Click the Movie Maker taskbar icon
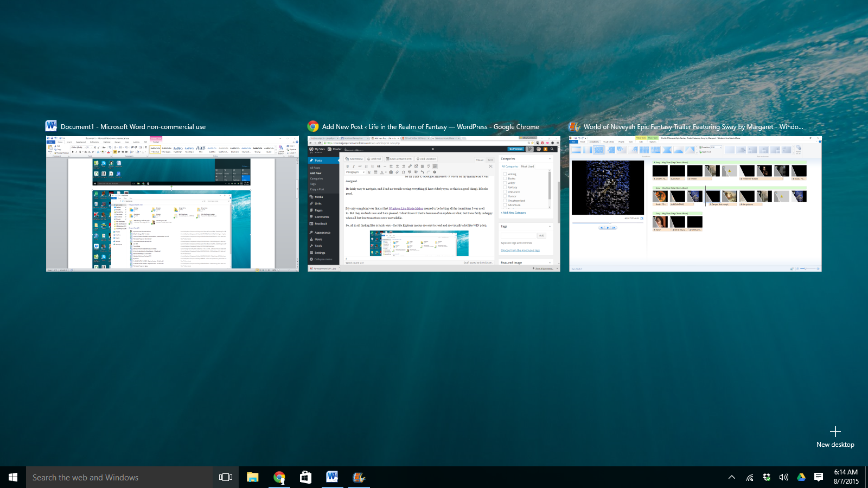This screenshot has width=868, height=488. click(359, 477)
